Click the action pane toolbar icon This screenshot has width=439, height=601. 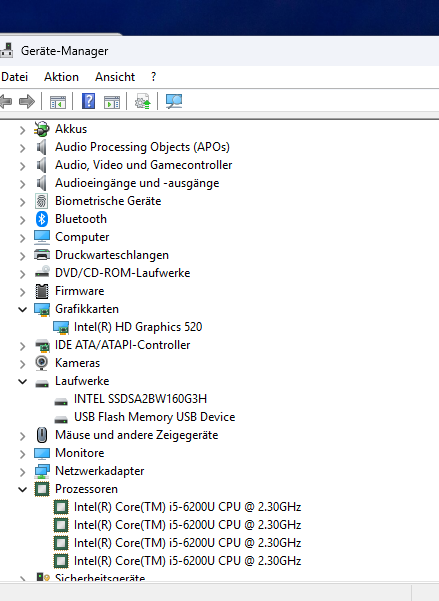click(112, 102)
